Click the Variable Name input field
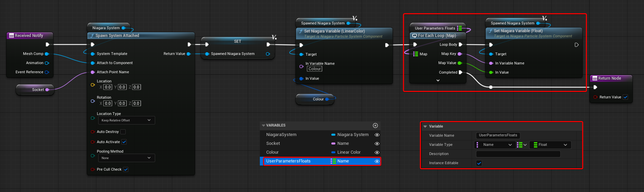Screen dimensions: 644x192 click(x=498, y=135)
